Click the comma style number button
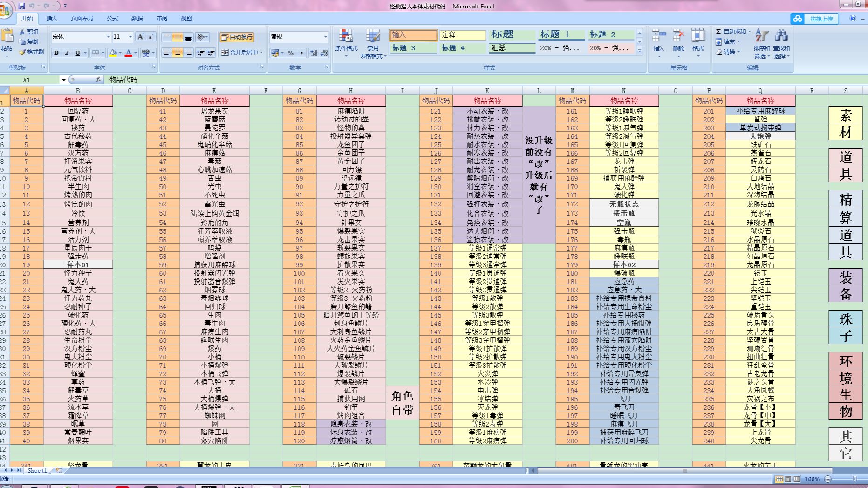 pyautogui.click(x=301, y=53)
